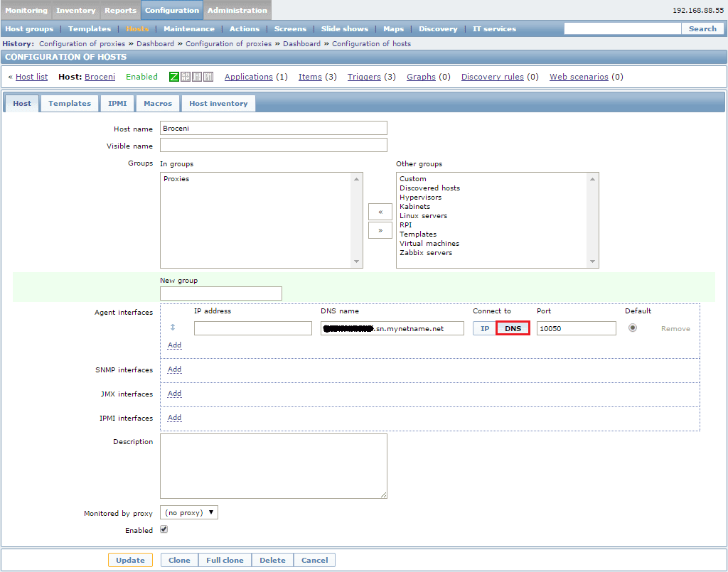Click the agent interface reorder arrows icon

coord(173,328)
